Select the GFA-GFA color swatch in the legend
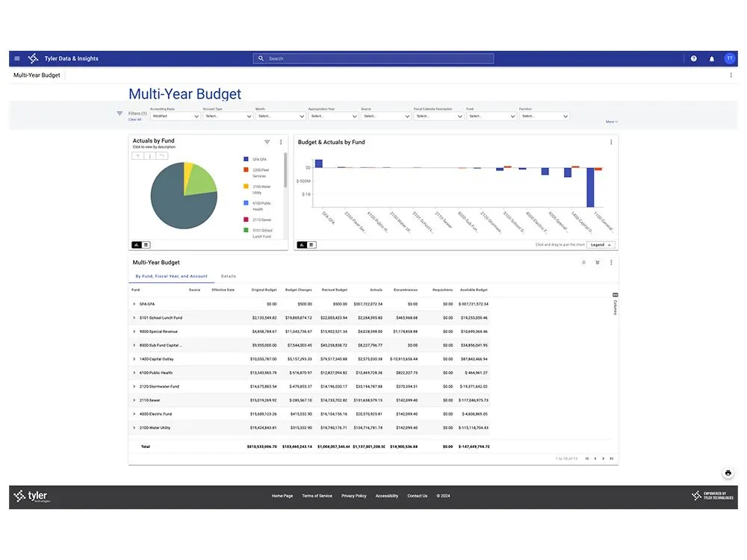Viewport: 747px width, 560px height. point(245,159)
